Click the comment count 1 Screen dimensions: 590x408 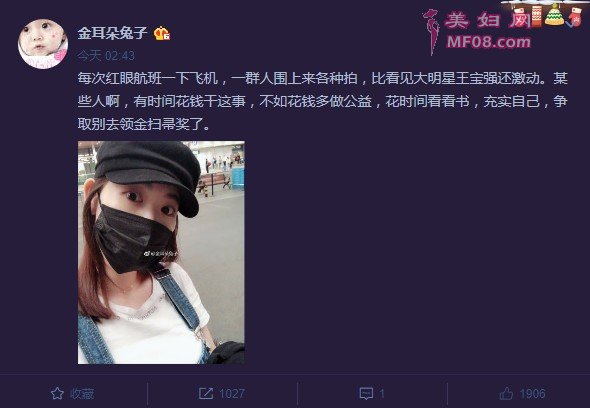click(x=382, y=394)
